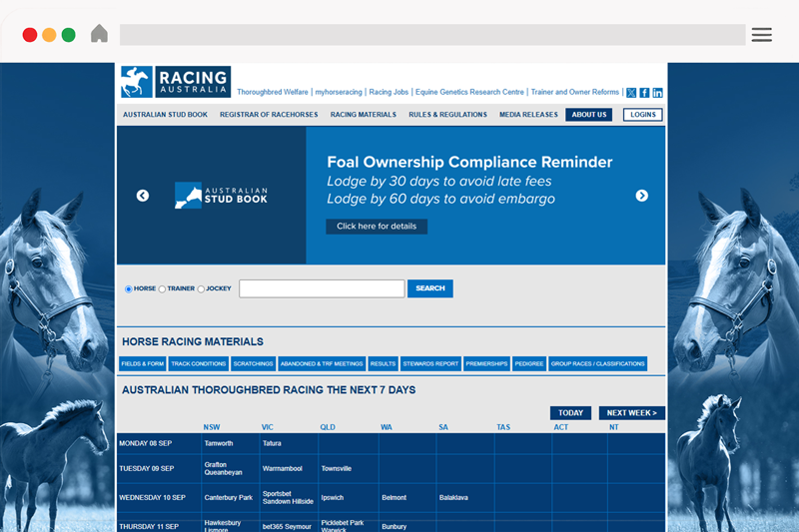Open the Canterbury Park meeting on Wednesday
Image resolution: width=799 pixels, height=532 pixels.
point(229,498)
